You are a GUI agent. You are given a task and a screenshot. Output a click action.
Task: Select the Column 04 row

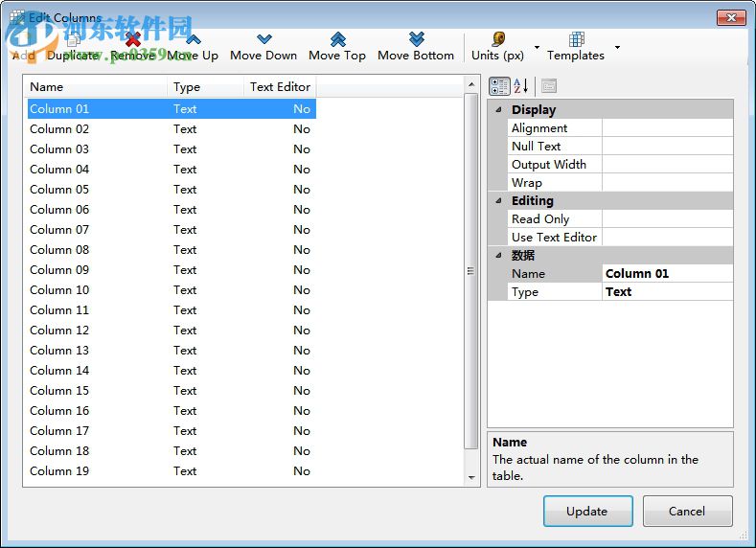[x=172, y=170]
